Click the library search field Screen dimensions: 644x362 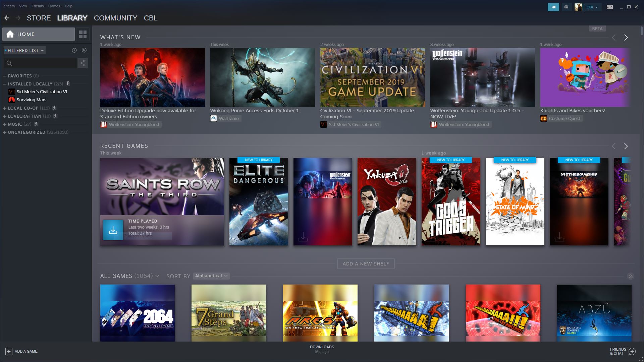click(x=44, y=63)
